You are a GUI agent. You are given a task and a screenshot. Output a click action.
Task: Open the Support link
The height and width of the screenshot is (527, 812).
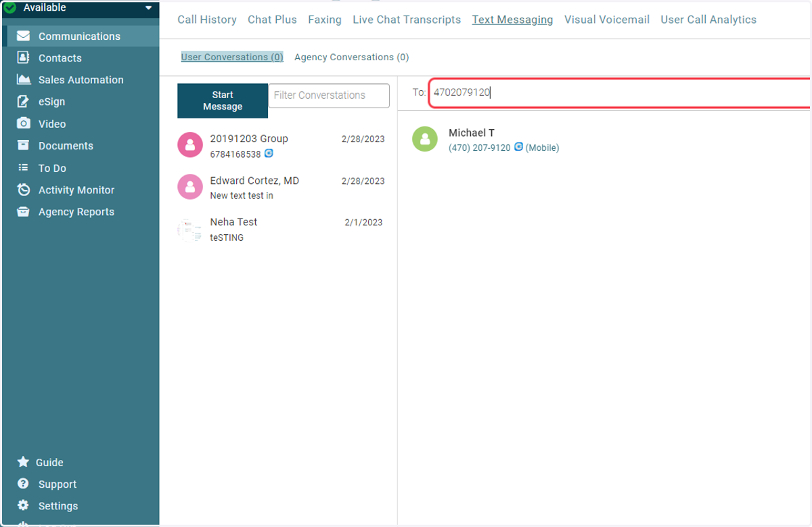(x=57, y=484)
